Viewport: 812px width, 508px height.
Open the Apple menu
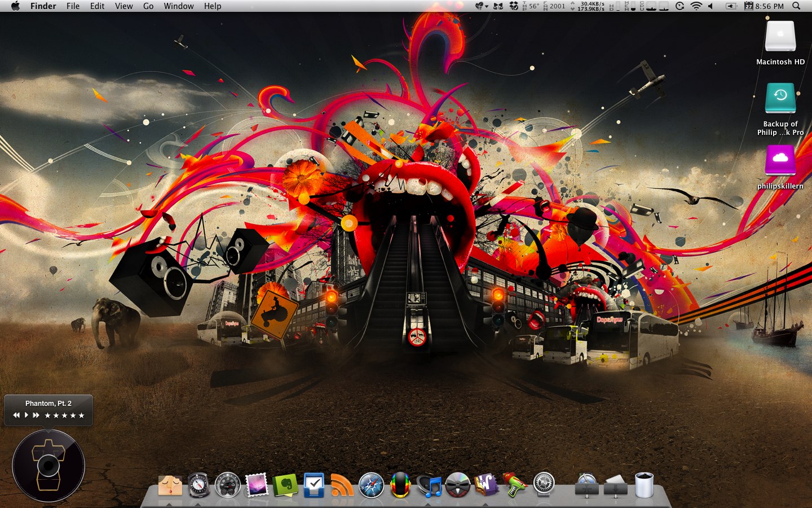[x=15, y=6]
